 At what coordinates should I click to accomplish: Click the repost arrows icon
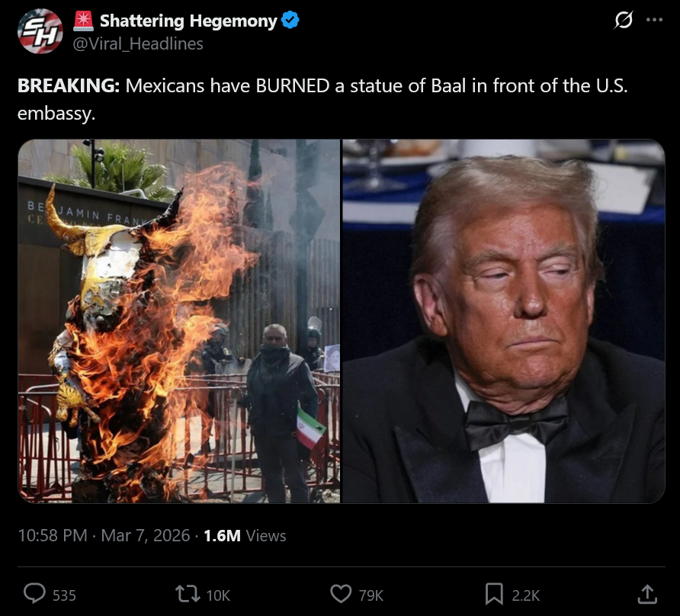188,594
